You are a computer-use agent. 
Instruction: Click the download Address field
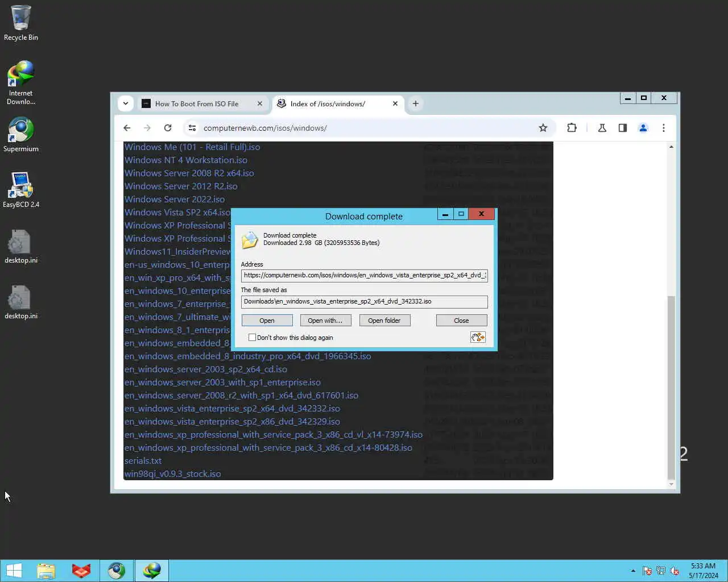(x=364, y=276)
